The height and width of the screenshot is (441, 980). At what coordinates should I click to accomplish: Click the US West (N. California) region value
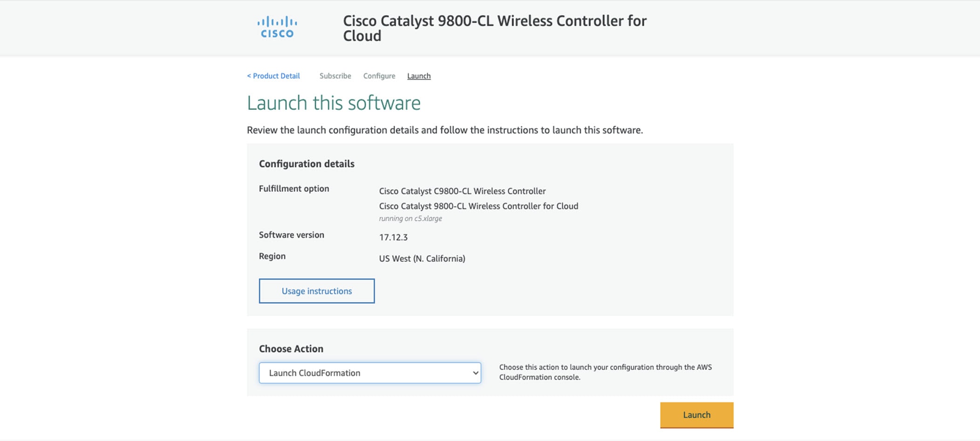coord(422,258)
